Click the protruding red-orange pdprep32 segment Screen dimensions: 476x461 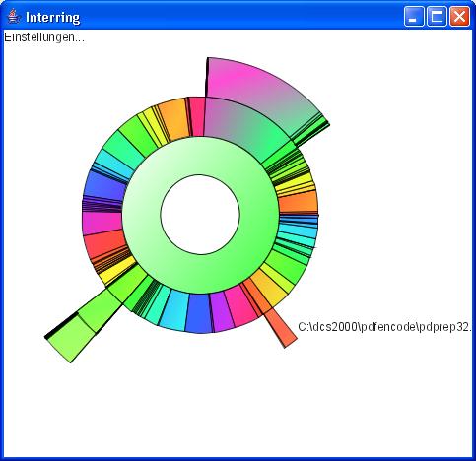pyautogui.click(x=281, y=328)
